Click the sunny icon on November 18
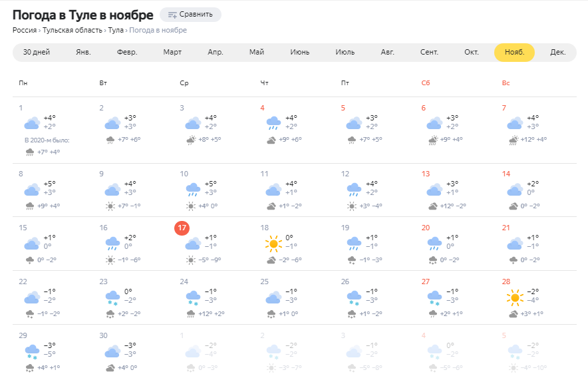This screenshot has width=588, height=382. [x=273, y=244]
